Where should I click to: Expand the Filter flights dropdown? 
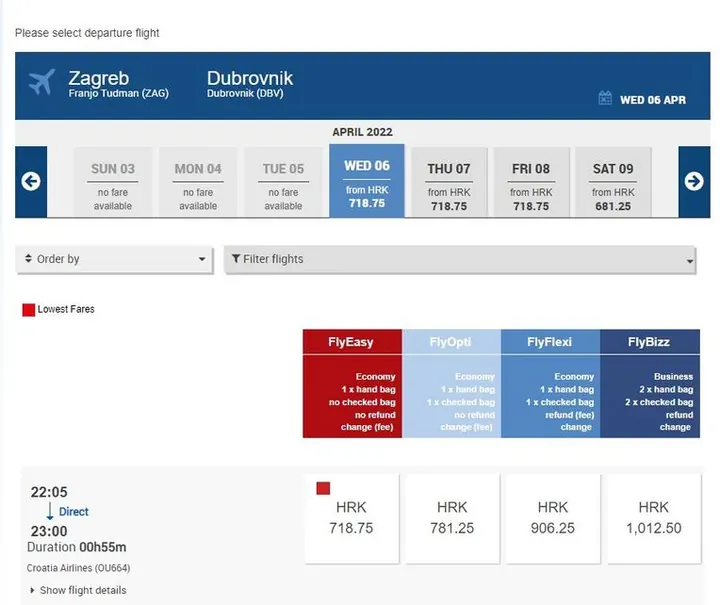[x=460, y=259]
